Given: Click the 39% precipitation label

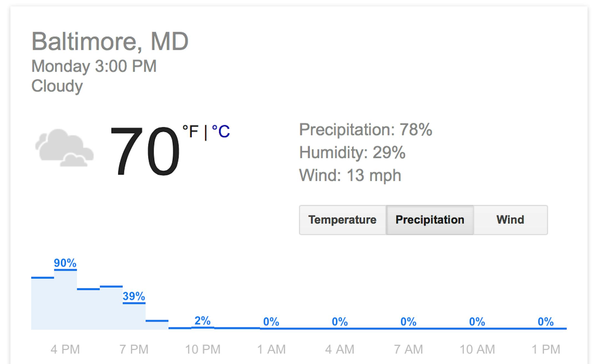Looking at the screenshot, I should click(x=134, y=296).
